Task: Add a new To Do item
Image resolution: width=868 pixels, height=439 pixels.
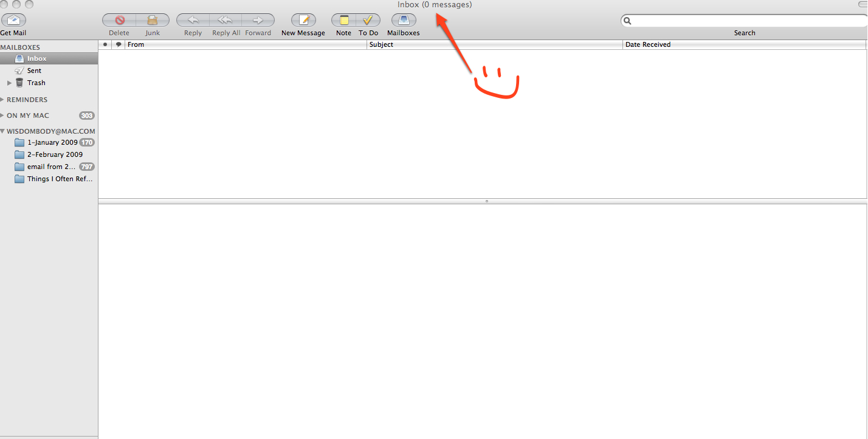Action: coord(368,20)
